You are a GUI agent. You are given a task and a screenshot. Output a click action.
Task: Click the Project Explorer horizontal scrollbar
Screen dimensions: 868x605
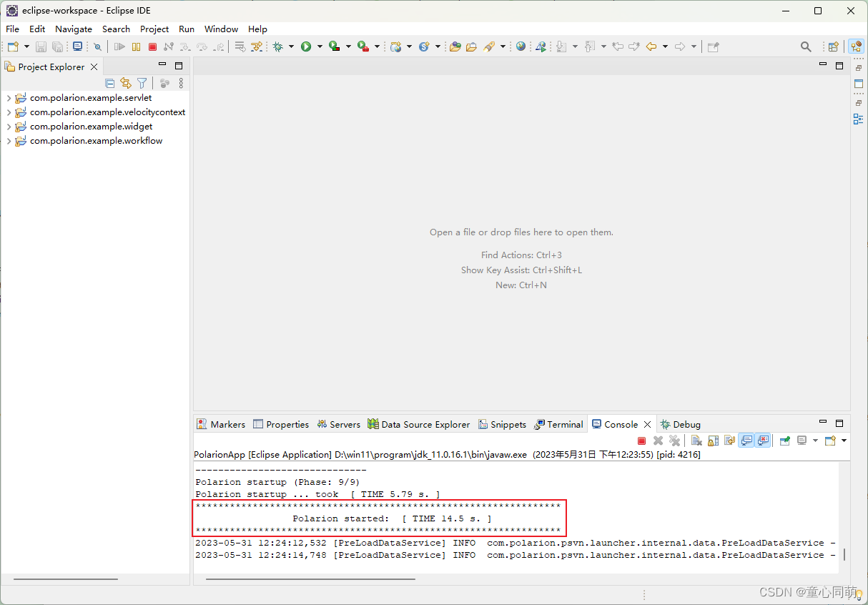tap(66, 579)
